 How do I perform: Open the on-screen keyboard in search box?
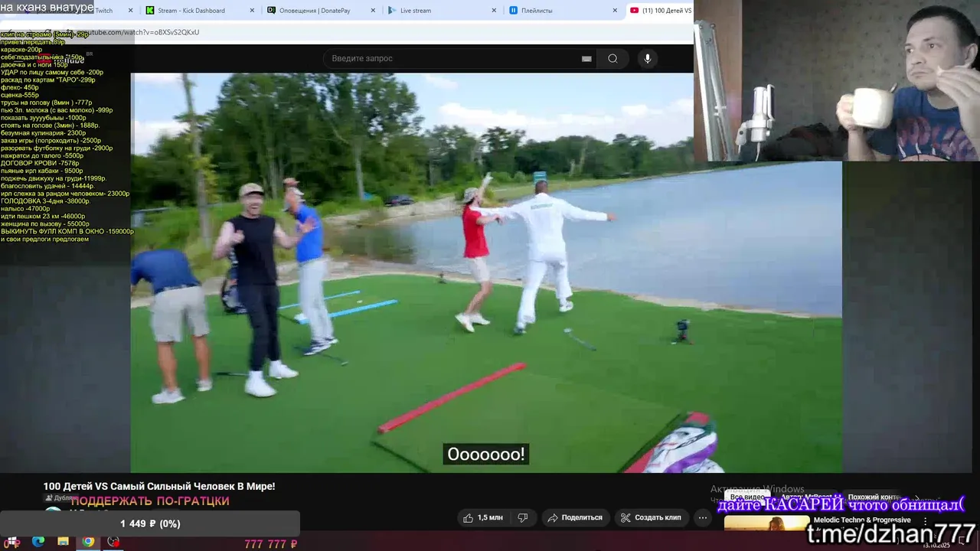pyautogui.click(x=586, y=58)
